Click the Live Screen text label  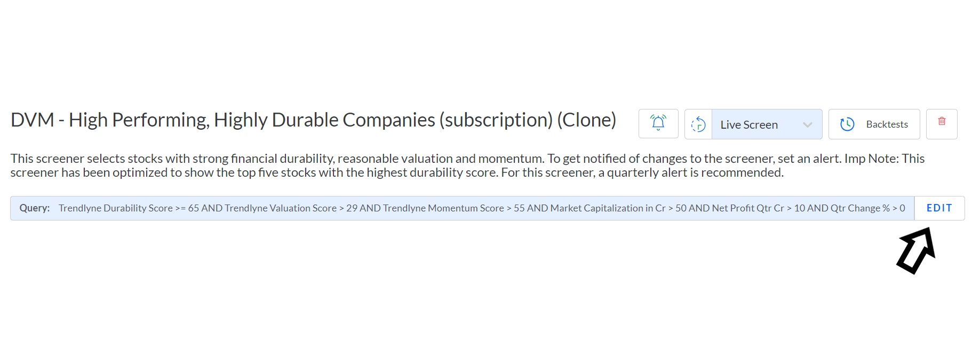749,125
